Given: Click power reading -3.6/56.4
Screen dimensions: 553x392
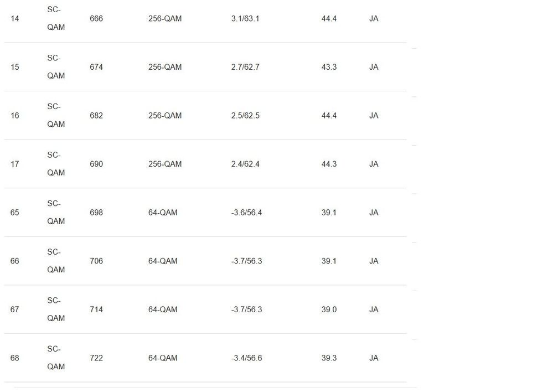Looking at the screenshot, I should tap(246, 213).
